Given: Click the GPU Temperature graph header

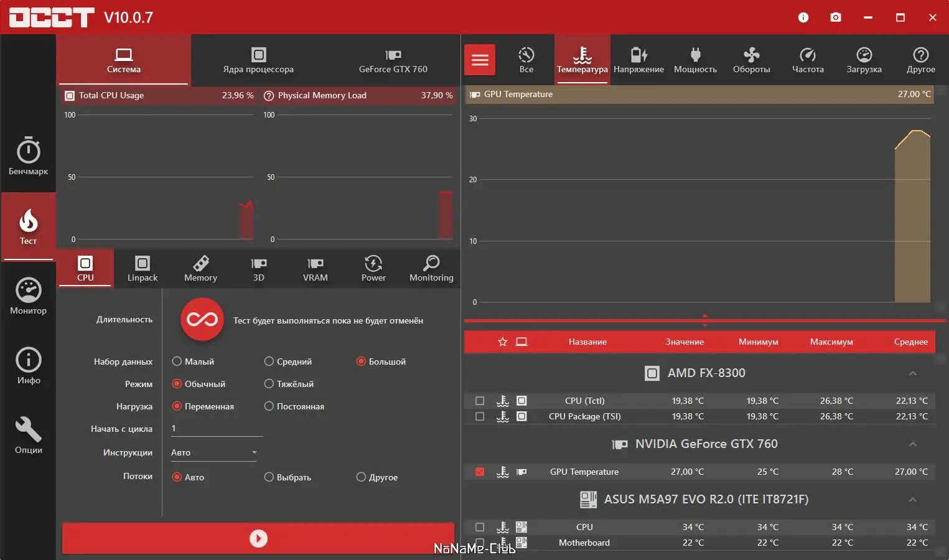Looking at the screenshot, I should click(699, 94).
